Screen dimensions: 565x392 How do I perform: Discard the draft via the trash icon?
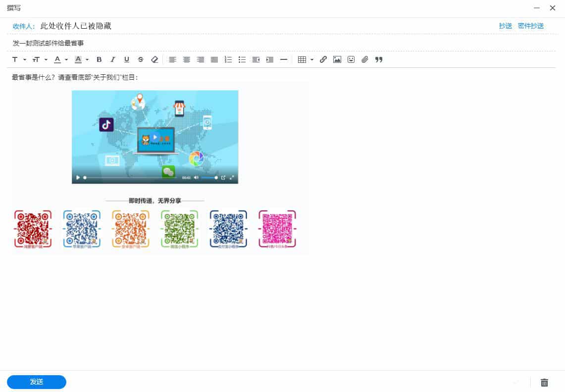544,382
